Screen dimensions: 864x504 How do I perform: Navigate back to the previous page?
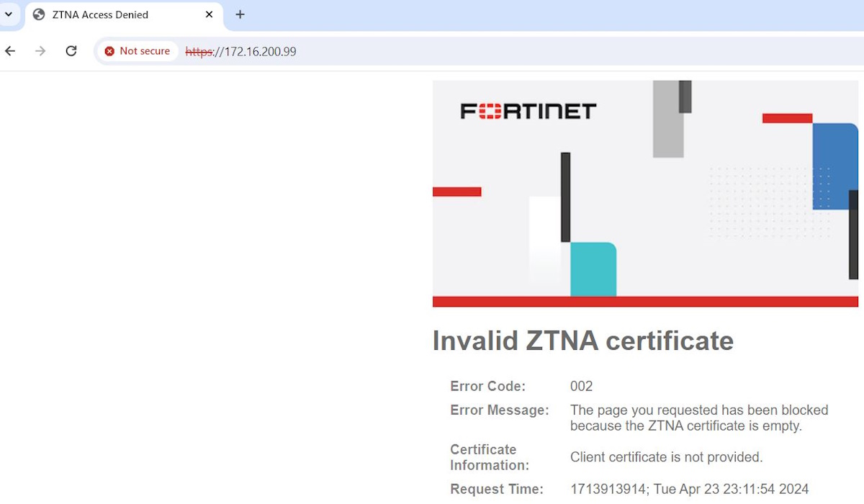pos(10,51)
